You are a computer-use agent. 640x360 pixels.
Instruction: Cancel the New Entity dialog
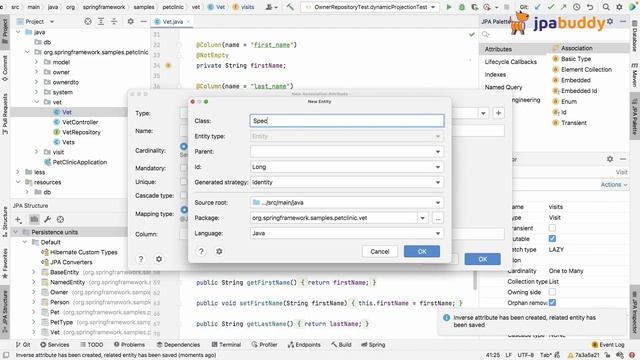click(380, 251)
